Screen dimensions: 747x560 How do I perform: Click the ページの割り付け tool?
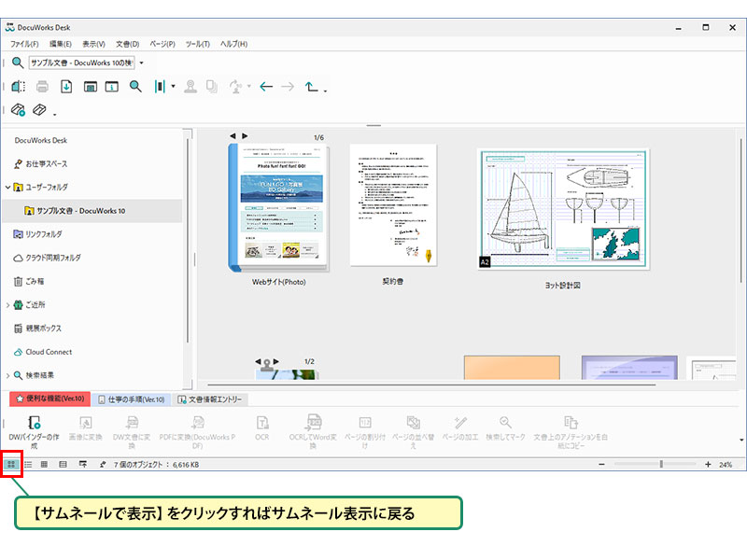(x=365, y=432)
